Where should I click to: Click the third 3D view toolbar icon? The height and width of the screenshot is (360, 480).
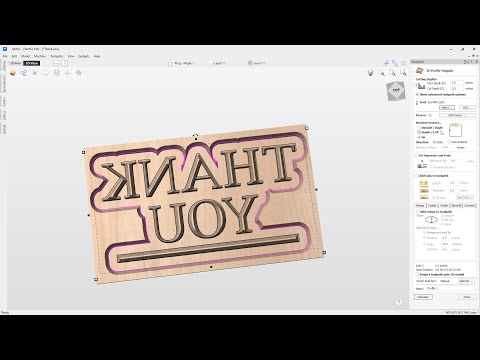(35, 73)
